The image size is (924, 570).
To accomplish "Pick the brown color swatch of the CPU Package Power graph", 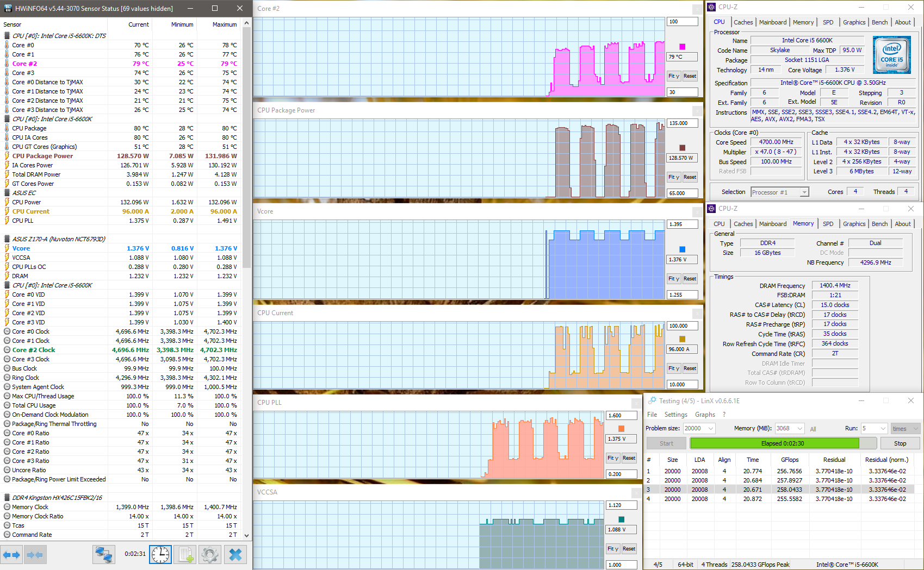I will [683, 148].
